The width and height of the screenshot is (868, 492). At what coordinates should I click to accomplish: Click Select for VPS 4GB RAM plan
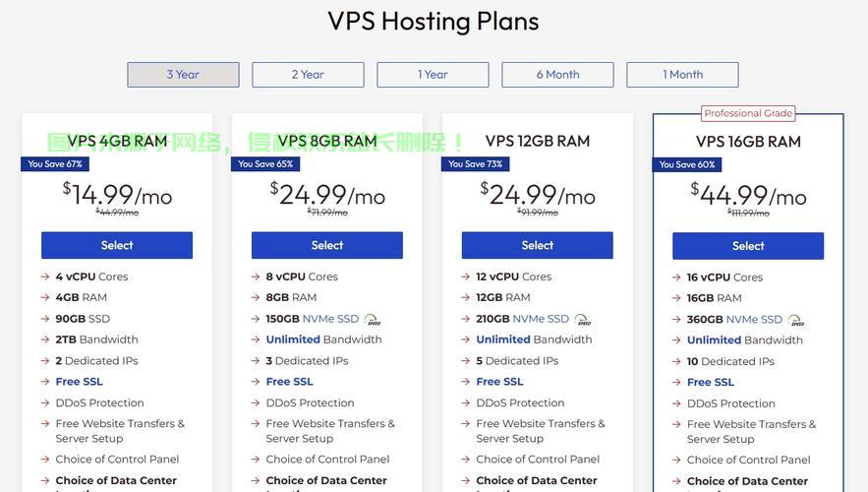117,245
